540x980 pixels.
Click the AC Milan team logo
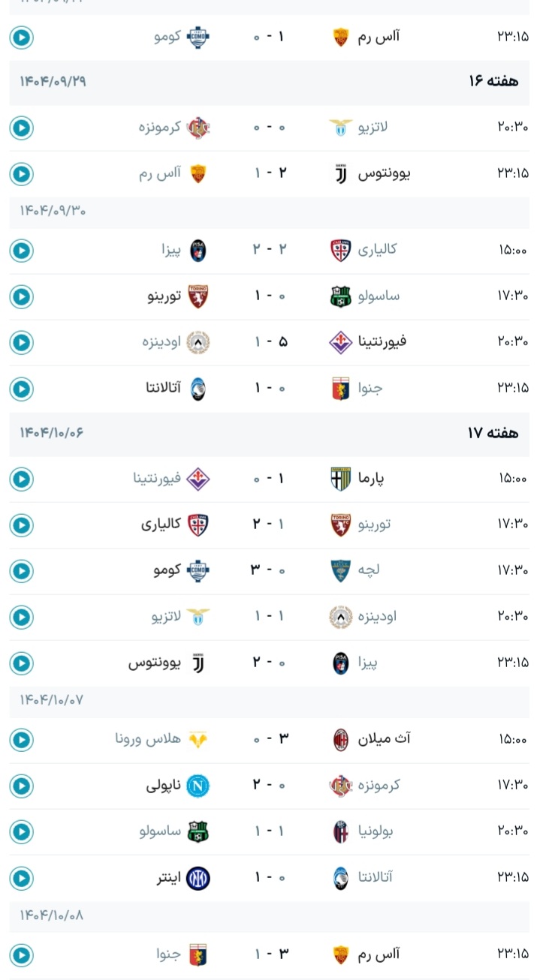341,740
